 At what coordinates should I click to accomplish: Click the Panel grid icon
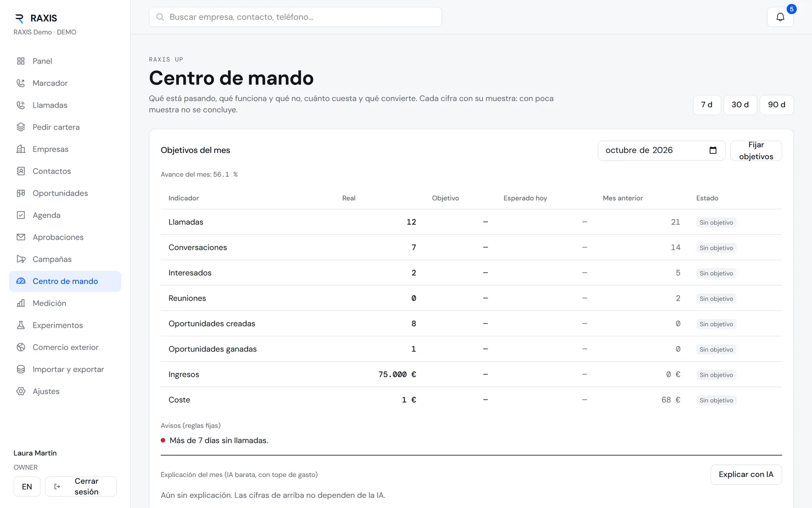coord(21,61)
